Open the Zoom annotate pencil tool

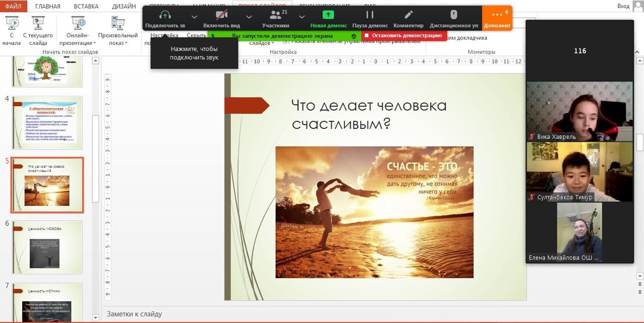409,16
